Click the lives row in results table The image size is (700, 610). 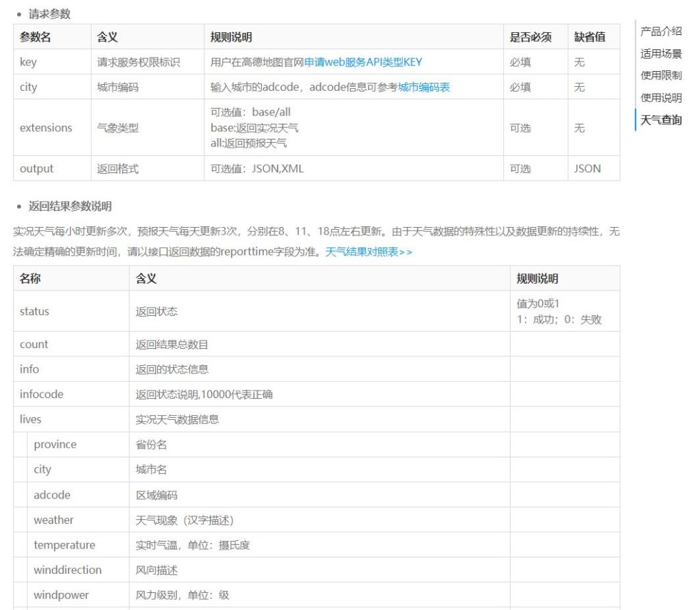click(31, 419)
